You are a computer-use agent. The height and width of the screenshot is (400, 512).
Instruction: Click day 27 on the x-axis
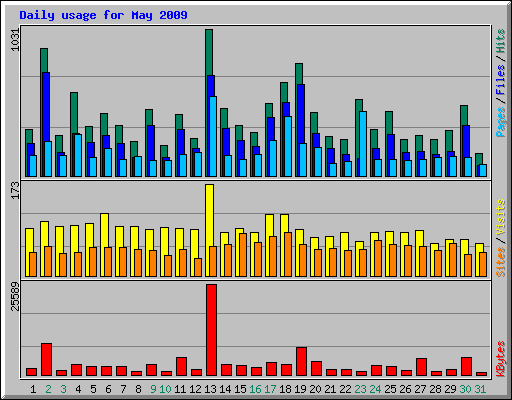tap(420, 389)
